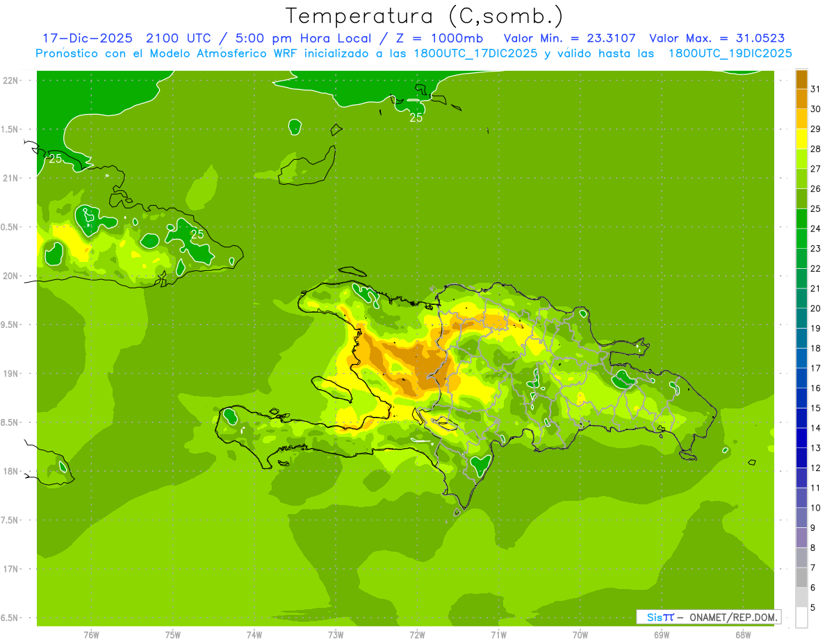Click the colorbar label 31
This screenshot has height=644, width=834.
click(x=816, y=89)
